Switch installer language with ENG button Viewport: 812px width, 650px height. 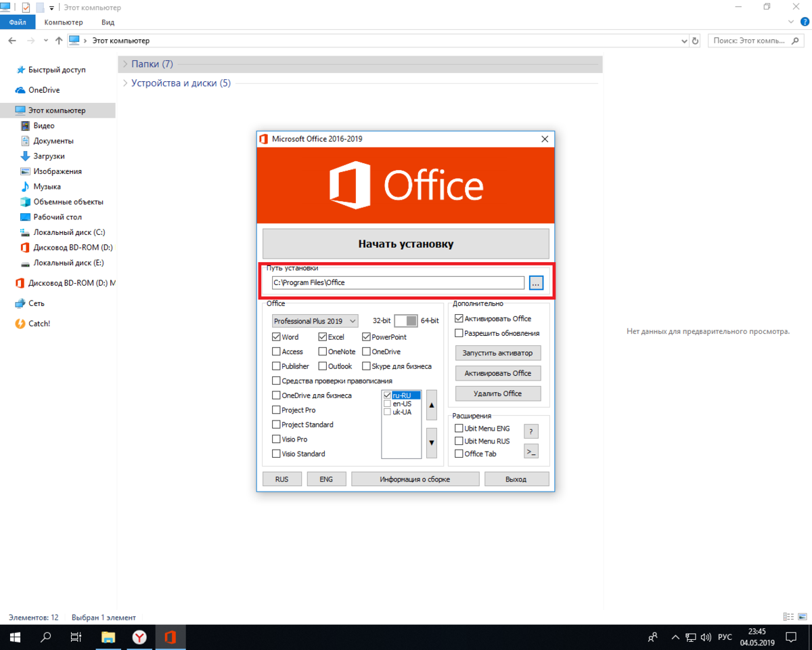(326, 479)
